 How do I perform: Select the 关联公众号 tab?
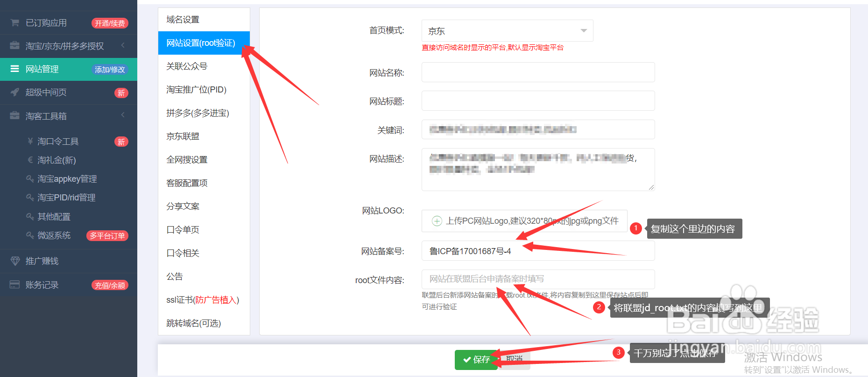204,66
